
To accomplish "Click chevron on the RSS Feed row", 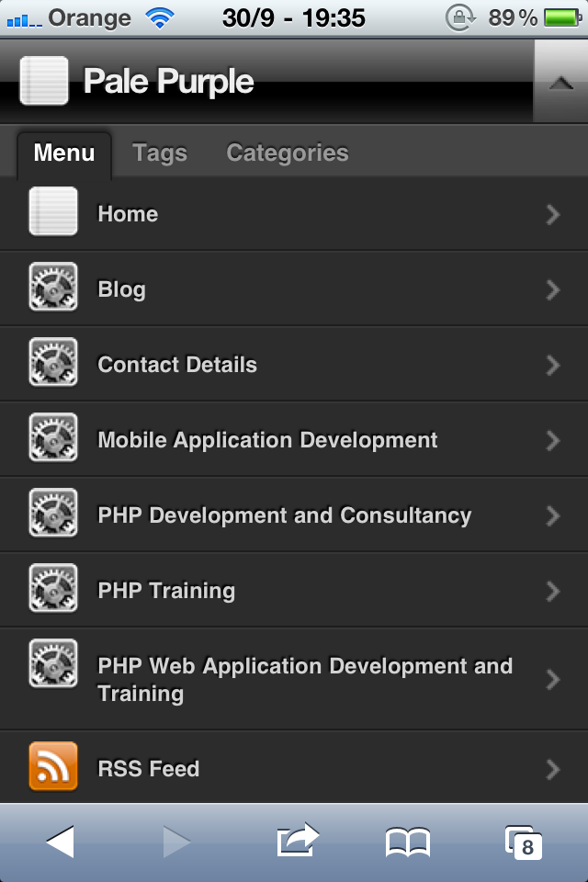I will (553, 769).
